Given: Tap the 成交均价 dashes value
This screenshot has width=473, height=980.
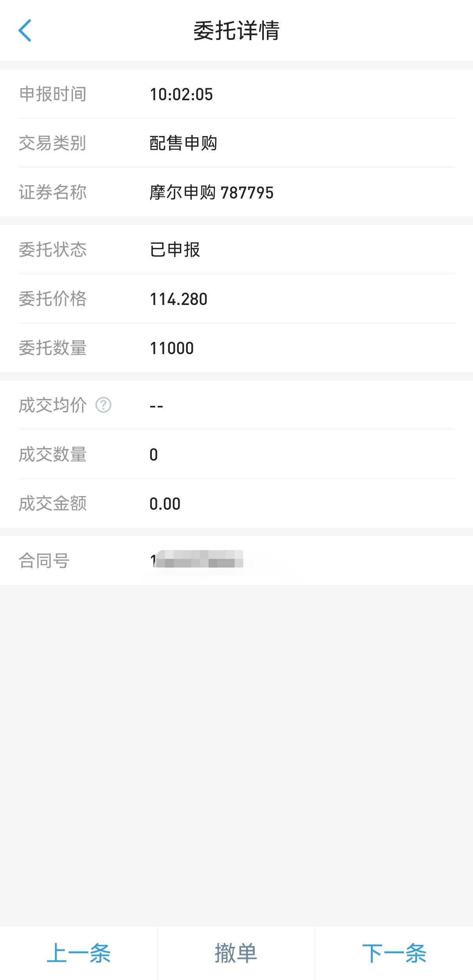Looking at the screenshot, I should pos(156,406).
